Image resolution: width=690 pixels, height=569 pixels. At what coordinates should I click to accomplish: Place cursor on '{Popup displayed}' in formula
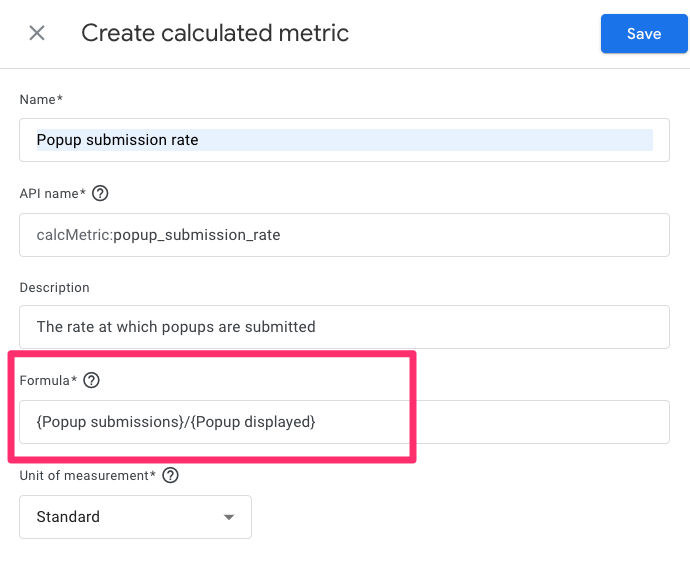coord(252,422)
